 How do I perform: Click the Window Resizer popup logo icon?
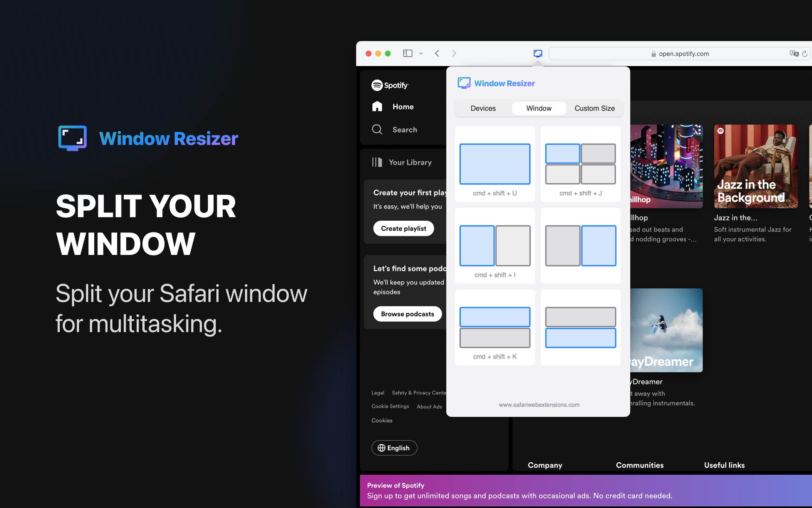click(x=464, y=83)
